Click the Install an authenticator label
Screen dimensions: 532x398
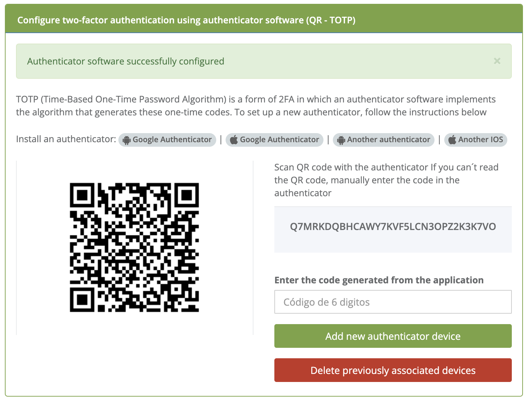point(66,139)
